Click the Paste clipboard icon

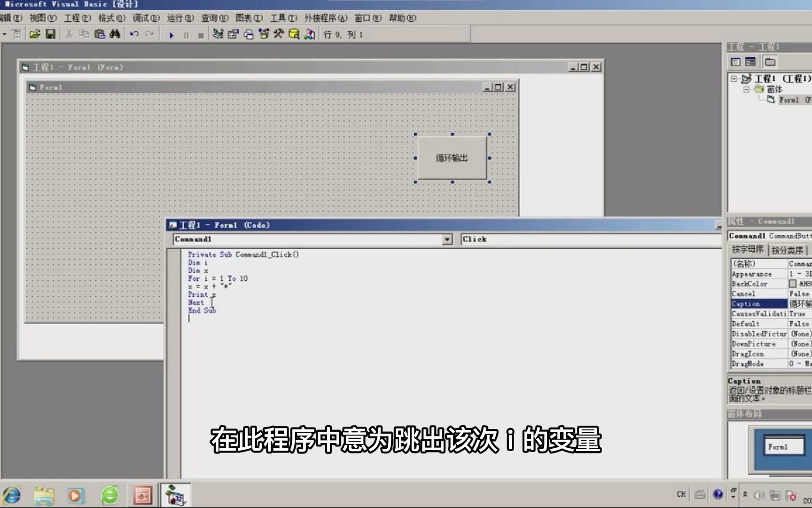(100, 34)
